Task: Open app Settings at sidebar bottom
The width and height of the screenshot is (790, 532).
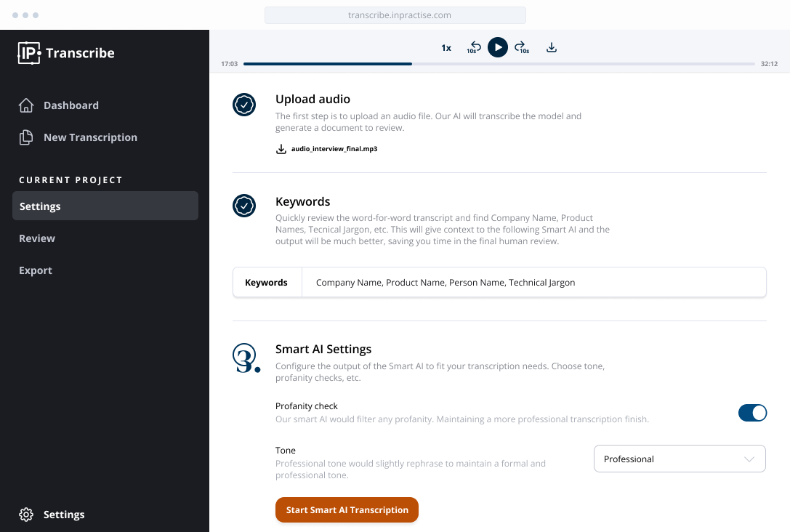Action: point(64,515)
